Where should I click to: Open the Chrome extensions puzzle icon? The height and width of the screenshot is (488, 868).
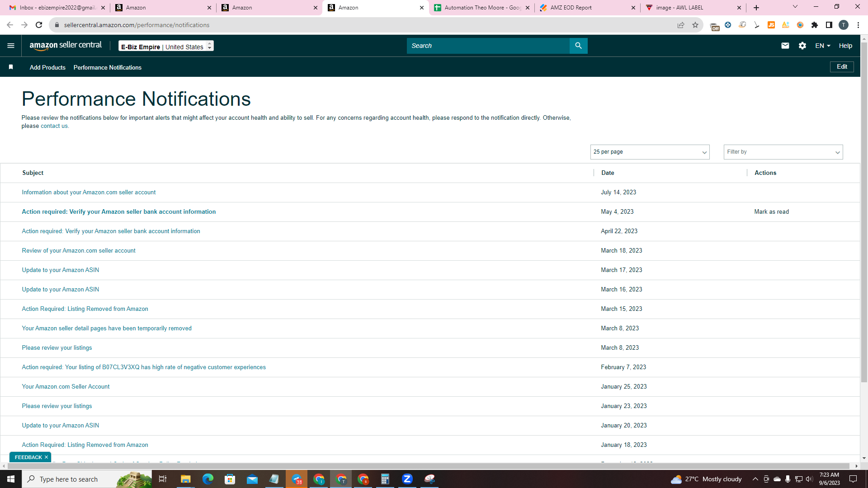(815, 25)
